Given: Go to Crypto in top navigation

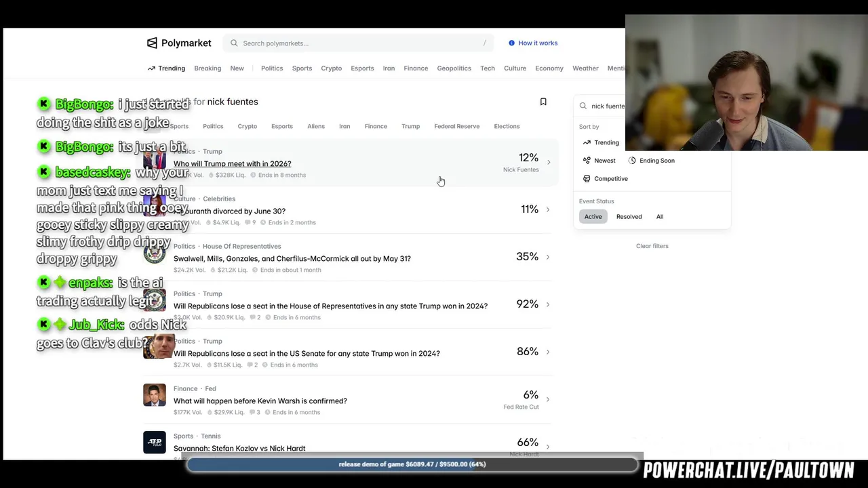Looking at the screenshot, I should pyautogui.click(x=332, y=68).
